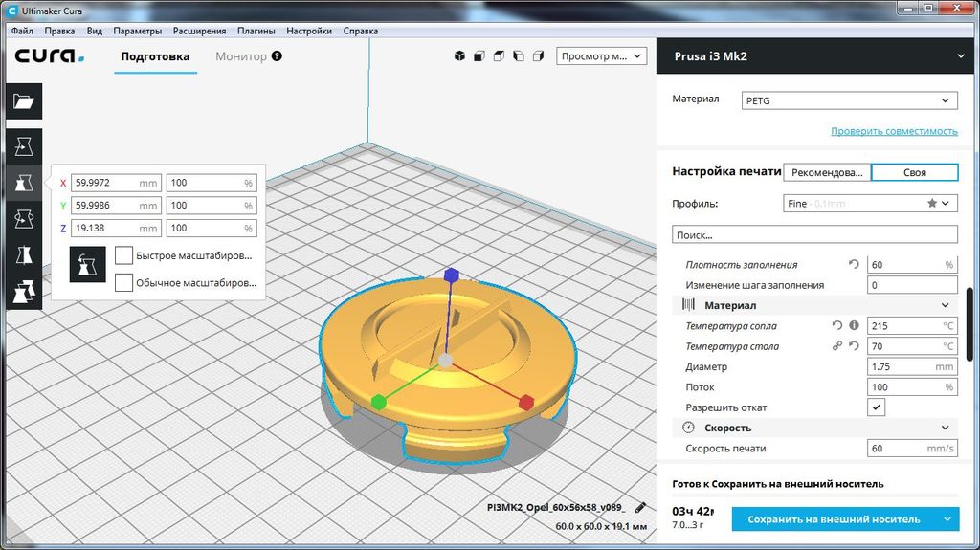Viewport: 980px width, 550px height.
Task: Select the Rotate tool in left toolbar
Action: (24, 219)
